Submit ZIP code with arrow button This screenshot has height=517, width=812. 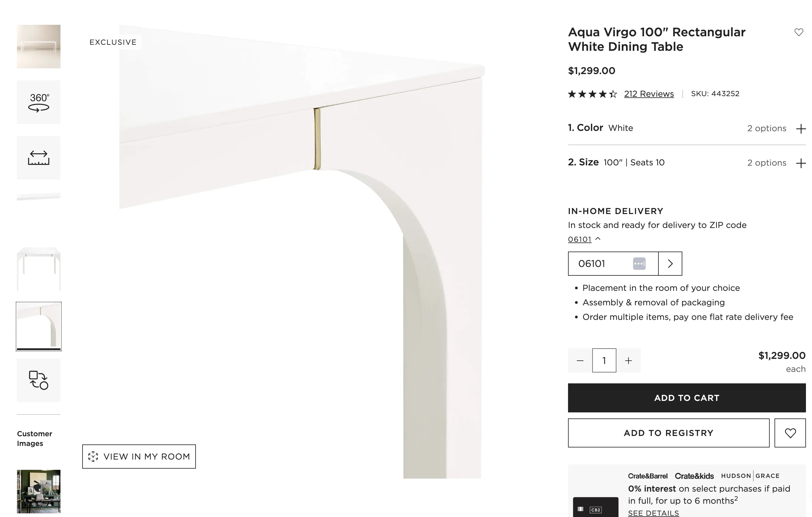point(670,264)
